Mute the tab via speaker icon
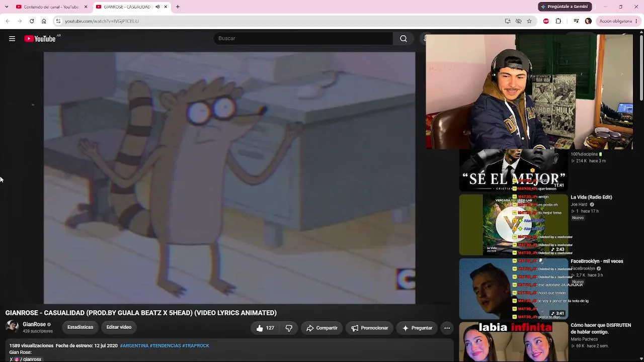 tap(157, 7)
